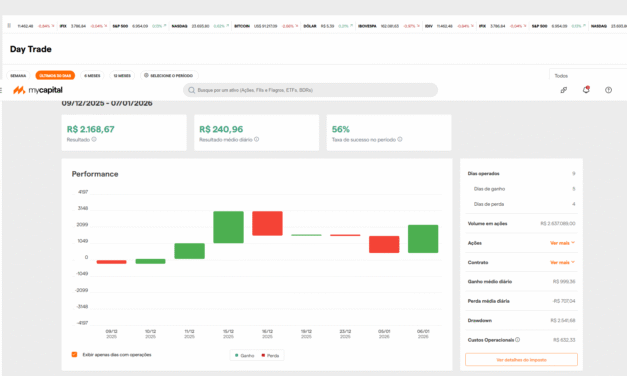Click the ticker list icon at far left

point(9,26)
